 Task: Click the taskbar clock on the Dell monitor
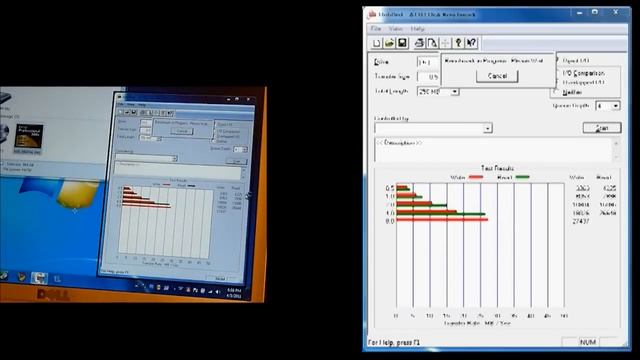click(234, 292)
